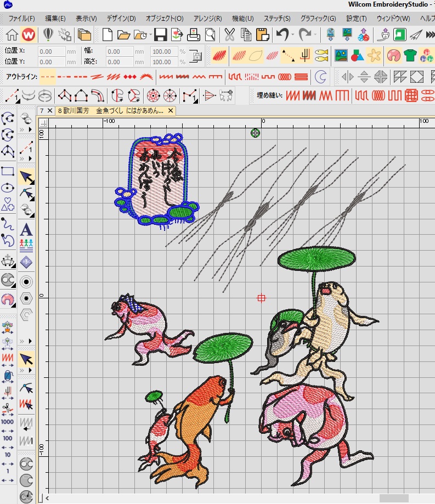Copy selection with the copy icon
Screen dimensions: 435x504
[x=246, y=35]
